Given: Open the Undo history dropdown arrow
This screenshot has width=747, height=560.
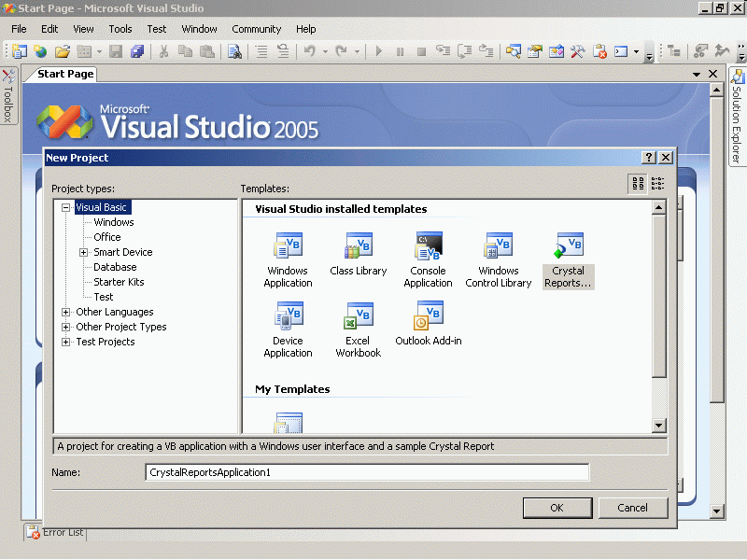Looking at the screenshot, I should coord(325,51).
